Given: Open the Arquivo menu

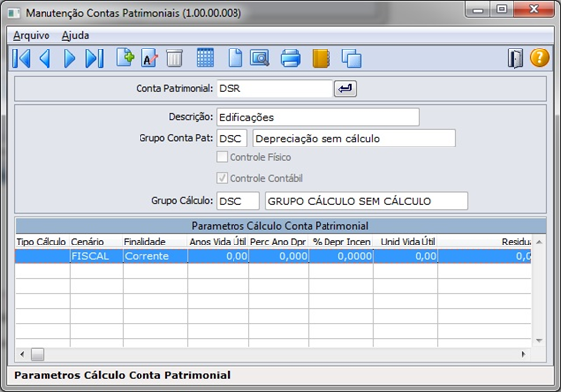Looking at the screenshot, I should pos(32,35).
